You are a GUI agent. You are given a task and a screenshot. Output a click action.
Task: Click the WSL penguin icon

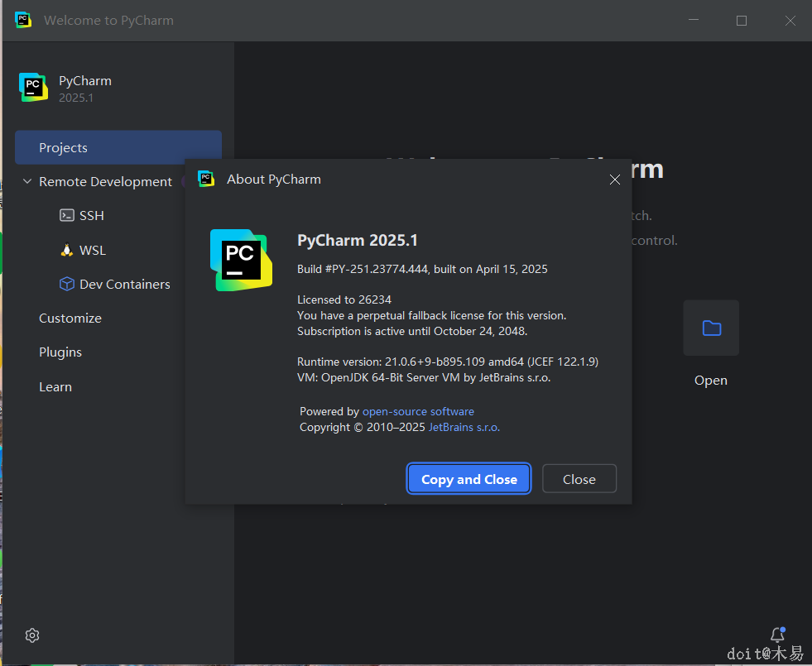click(x=67, y=250)
